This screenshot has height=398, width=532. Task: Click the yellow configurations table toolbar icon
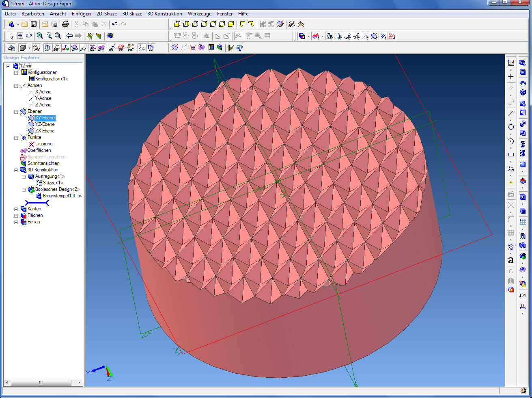tap(211, 48)
